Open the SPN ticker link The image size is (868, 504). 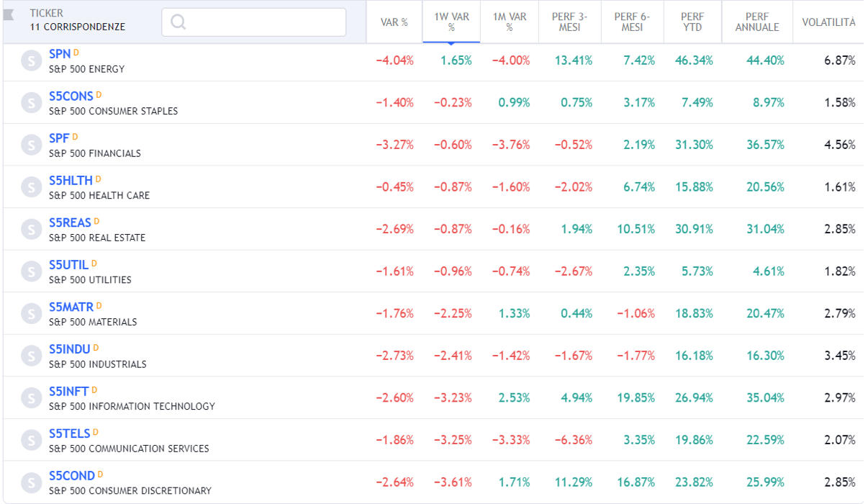pyautogui.click(x=60, y=54)
